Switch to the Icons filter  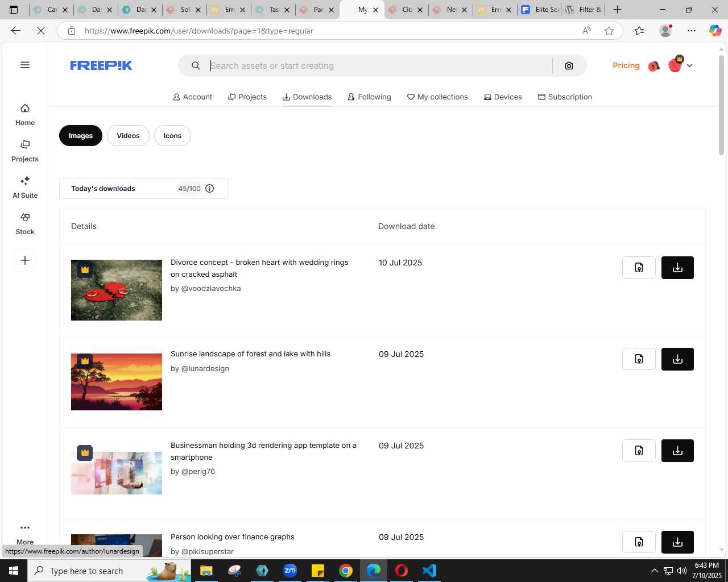click(172, 136)
